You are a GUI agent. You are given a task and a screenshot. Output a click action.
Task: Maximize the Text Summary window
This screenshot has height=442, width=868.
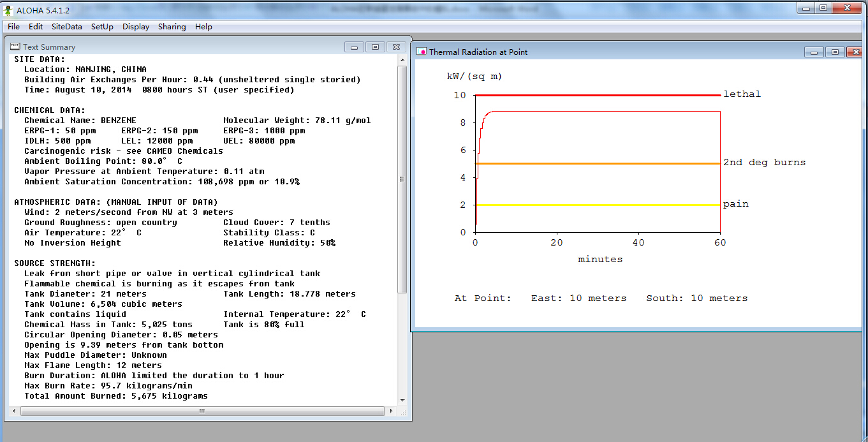pos(375,47)
